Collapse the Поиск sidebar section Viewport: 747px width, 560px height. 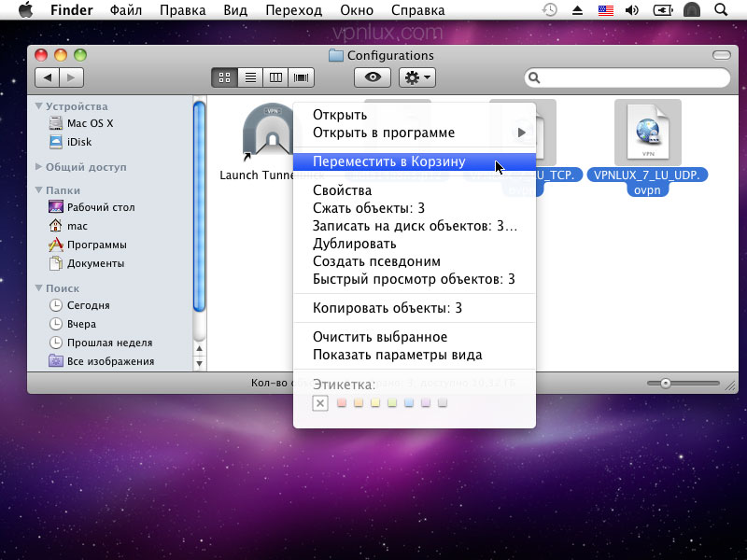click(x=39, y=287)
